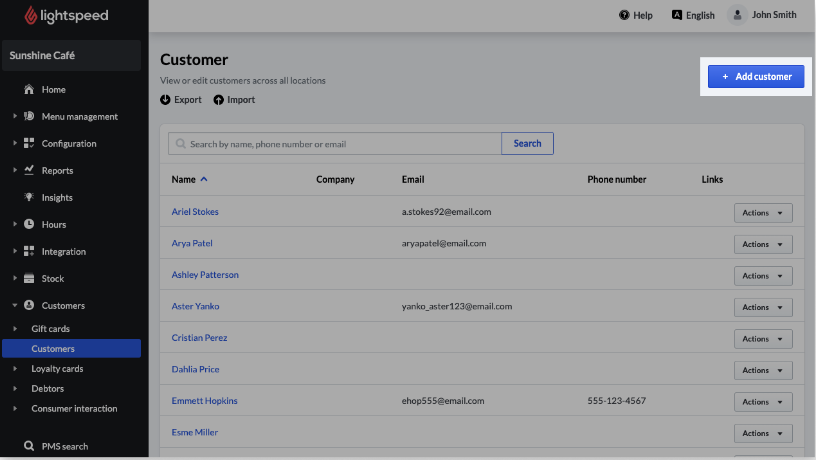
Task: Click the PMS search magnifier icon
Action: [29, 446]
